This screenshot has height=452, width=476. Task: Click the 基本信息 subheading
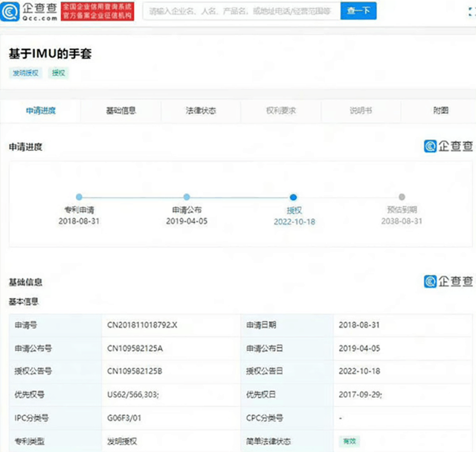tap(24, 302)
